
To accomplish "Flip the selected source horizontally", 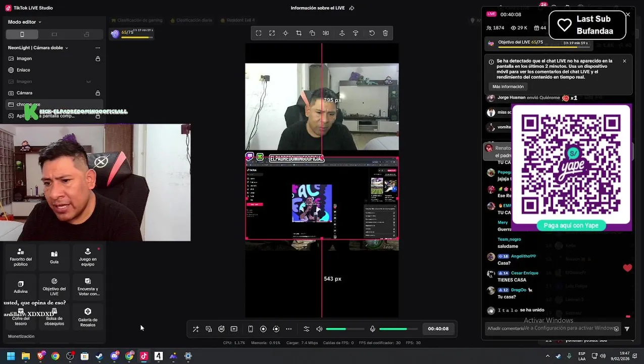I will pos(326,33).
